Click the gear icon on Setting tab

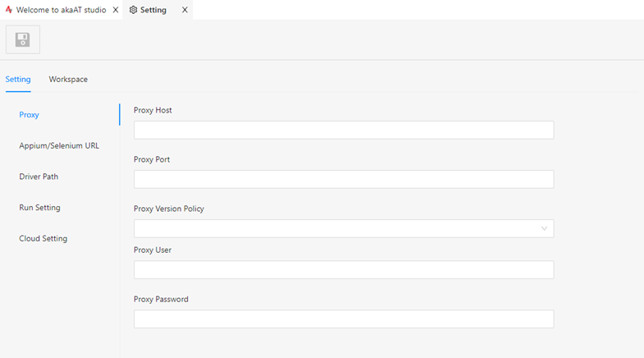[x=133, y=10]
